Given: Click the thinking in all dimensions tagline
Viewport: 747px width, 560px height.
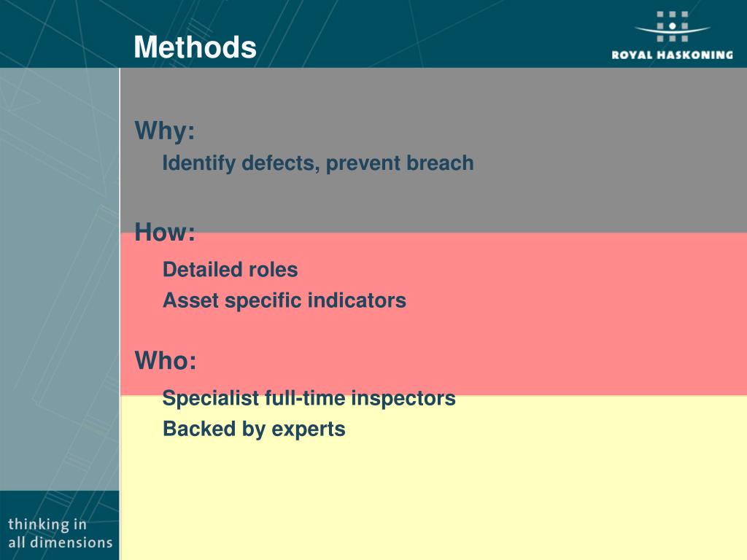Looking at the screenshot, I should click(60, 533).
